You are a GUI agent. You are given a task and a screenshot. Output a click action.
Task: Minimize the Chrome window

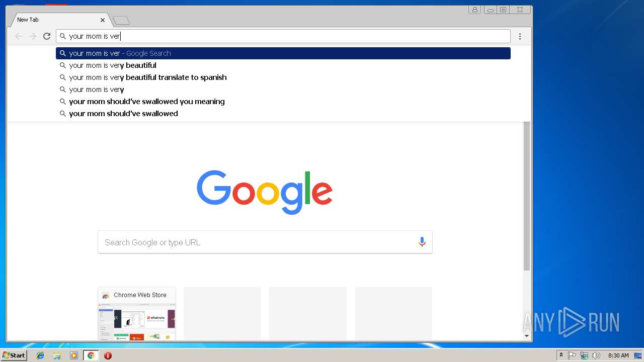pyautogui.click(x=491, y=10)
